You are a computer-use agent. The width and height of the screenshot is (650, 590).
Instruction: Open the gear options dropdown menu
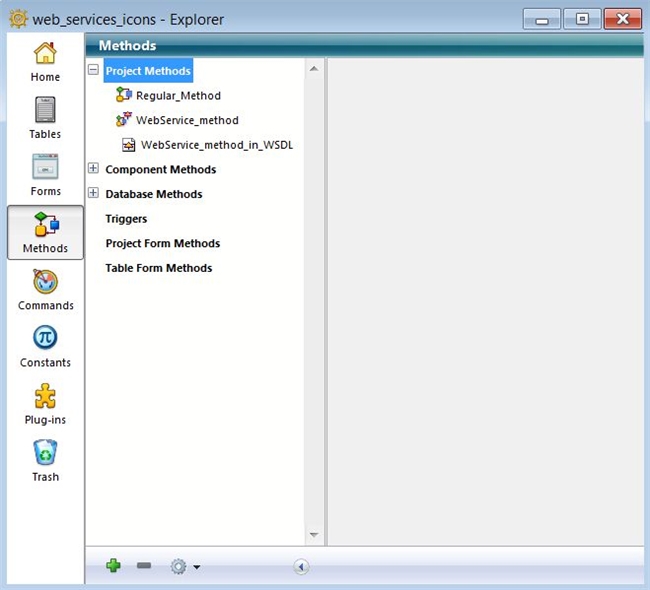click(x=184, y=567)
